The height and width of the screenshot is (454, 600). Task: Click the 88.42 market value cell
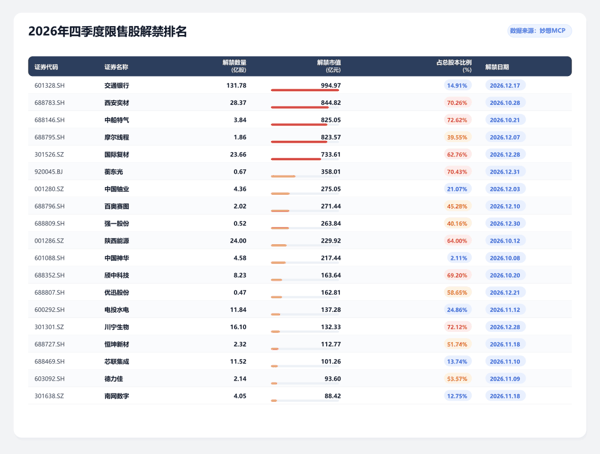(x=333, y=395)
